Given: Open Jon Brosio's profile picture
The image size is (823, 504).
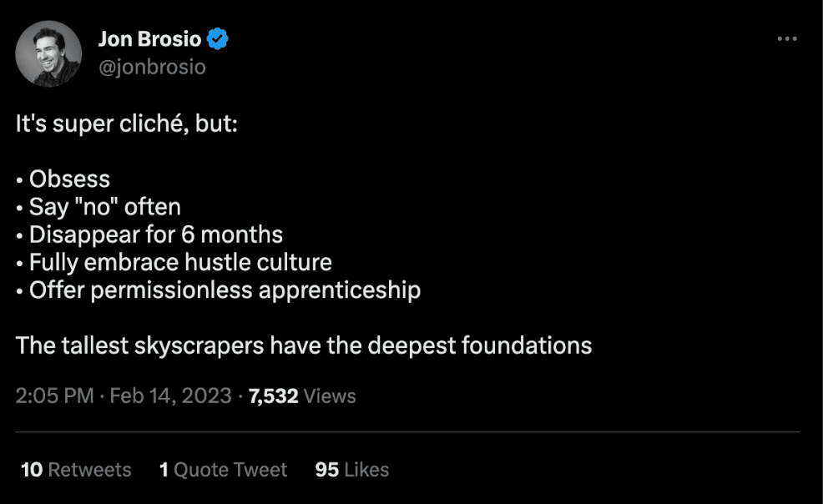Looking at the screenshot, I should pyautogui.click(x=48, y=53).
